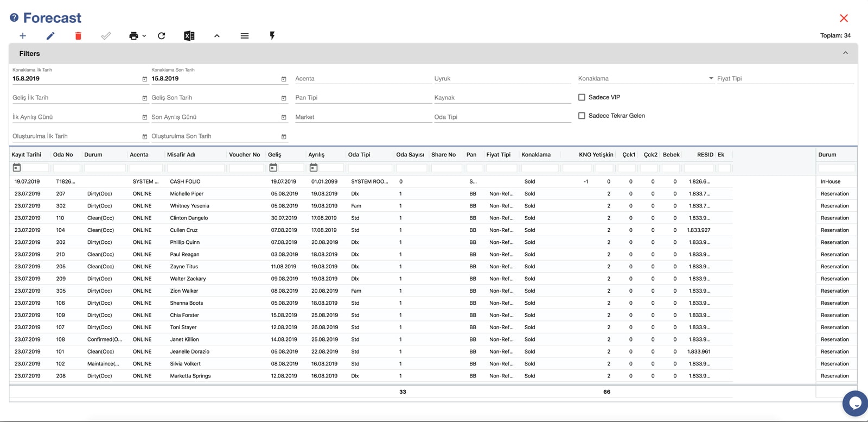Add a new record with the plus icon
Screen dimensions: 868x422
pos(23,36)
